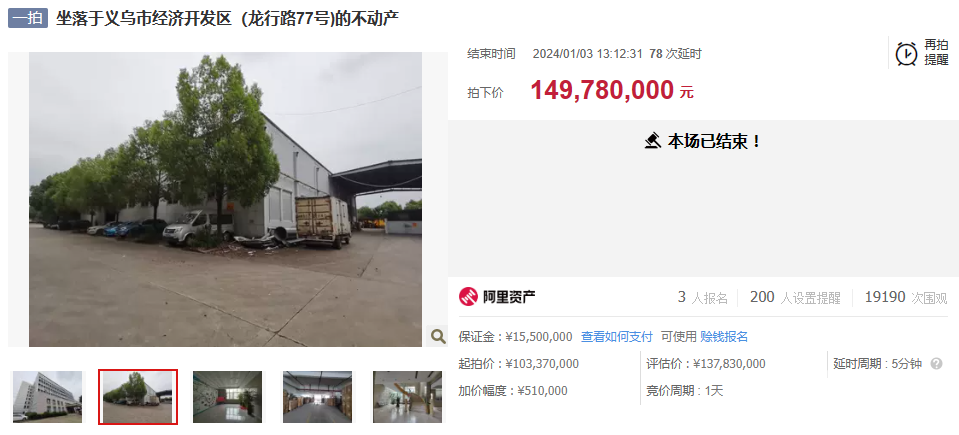
Task: Click the alarm clock re-auction reminder icon
Action: pos(906,53)
